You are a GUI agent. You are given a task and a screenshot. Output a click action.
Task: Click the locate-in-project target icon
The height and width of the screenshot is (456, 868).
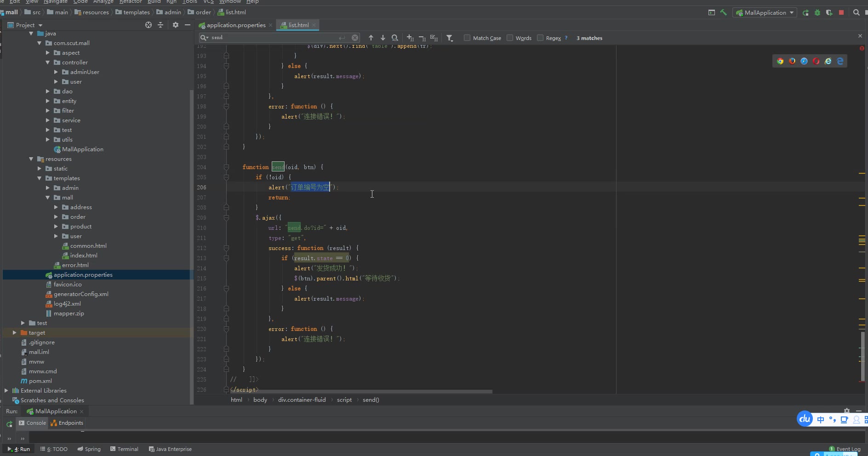click(148, 25)
